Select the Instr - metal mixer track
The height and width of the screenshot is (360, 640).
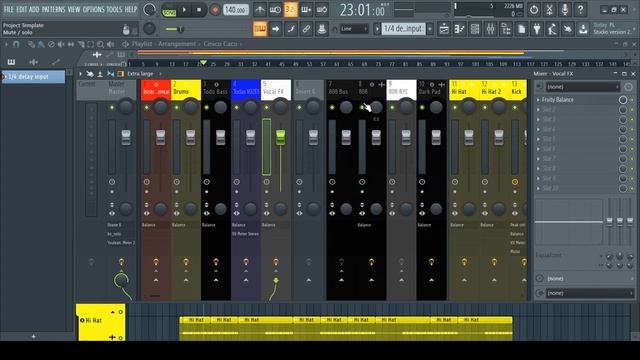(x=156, y=90)
